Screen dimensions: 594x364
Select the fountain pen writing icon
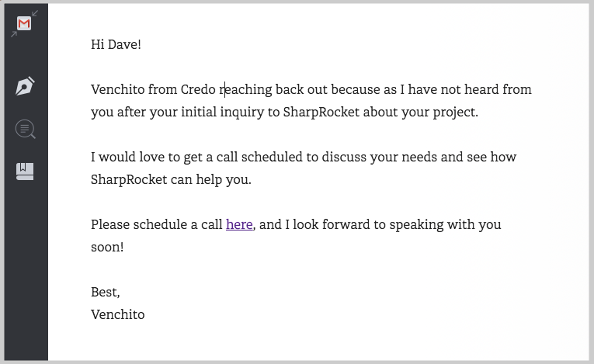coord(25,86)
